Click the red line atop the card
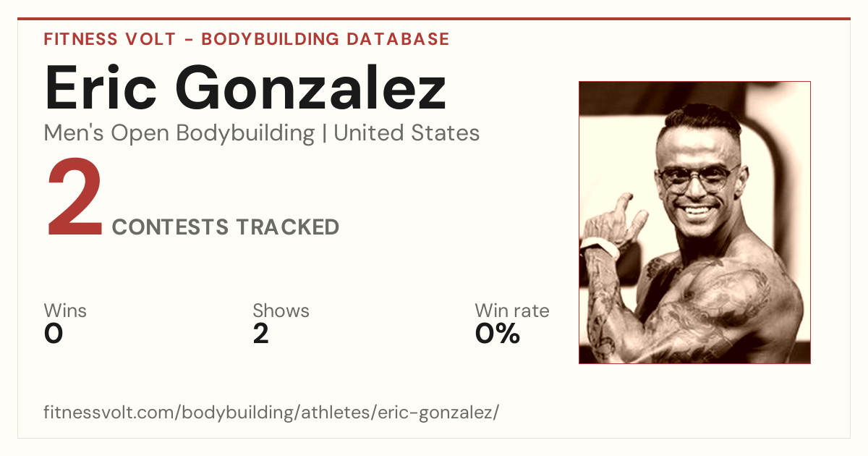The image size is (868, 456). (434, 19)
